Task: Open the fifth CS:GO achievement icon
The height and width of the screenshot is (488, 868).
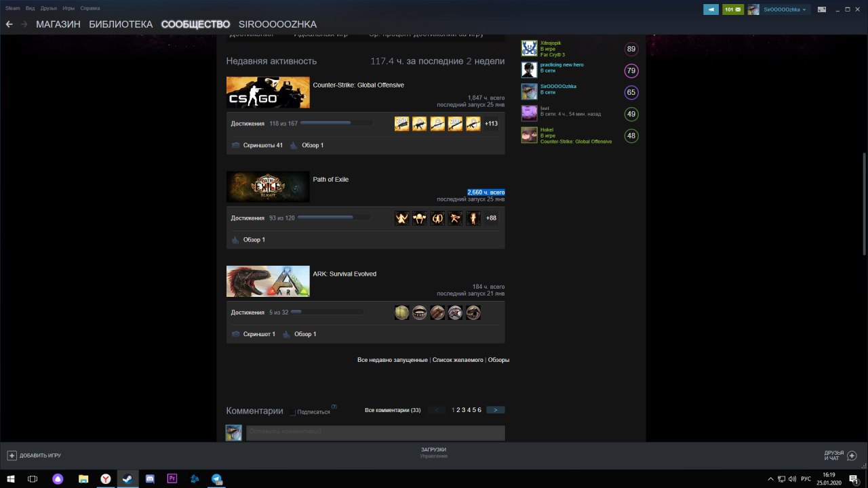Action: tap(473, 123)
